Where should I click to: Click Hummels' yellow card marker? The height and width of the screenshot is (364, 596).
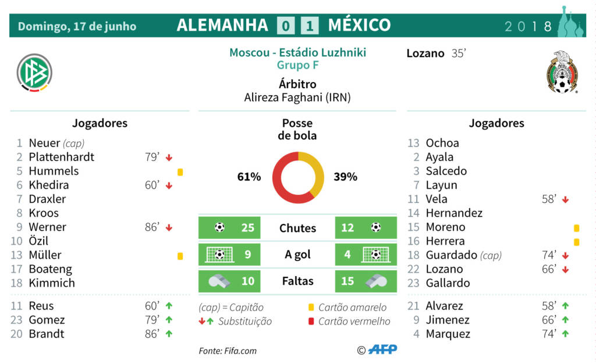point(180,172)
